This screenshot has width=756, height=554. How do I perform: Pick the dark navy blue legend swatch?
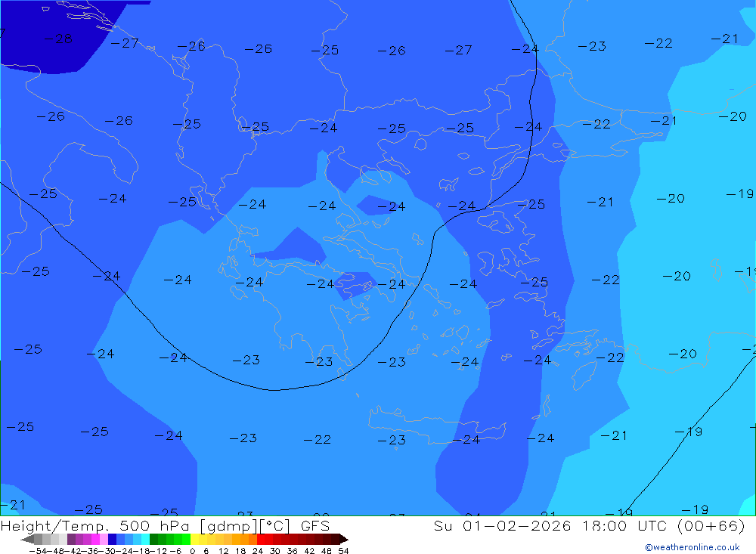pos(112,539)
